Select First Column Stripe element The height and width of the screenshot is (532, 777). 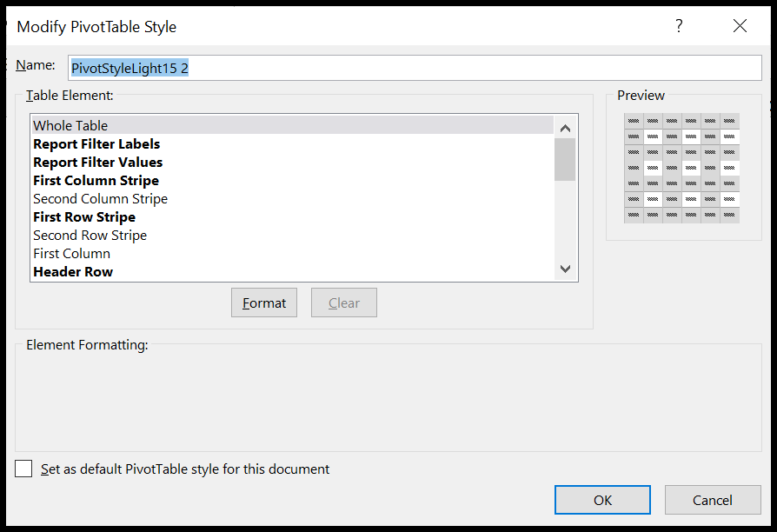(x=96, y=180)
